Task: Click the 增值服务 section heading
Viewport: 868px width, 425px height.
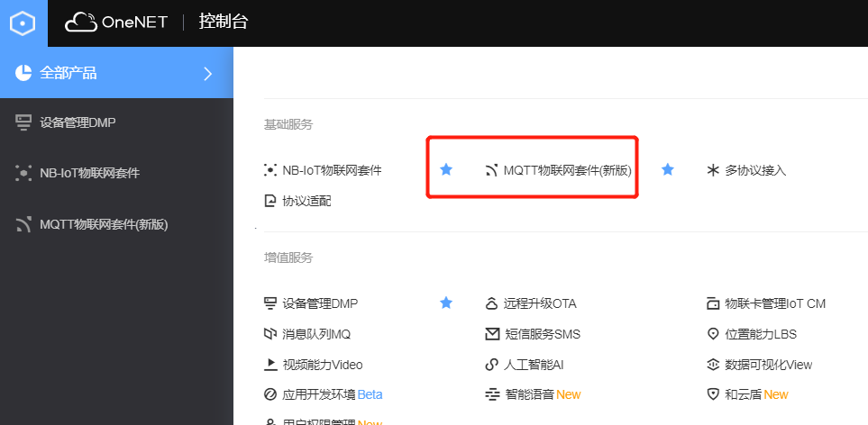Action: coord(288,258)
